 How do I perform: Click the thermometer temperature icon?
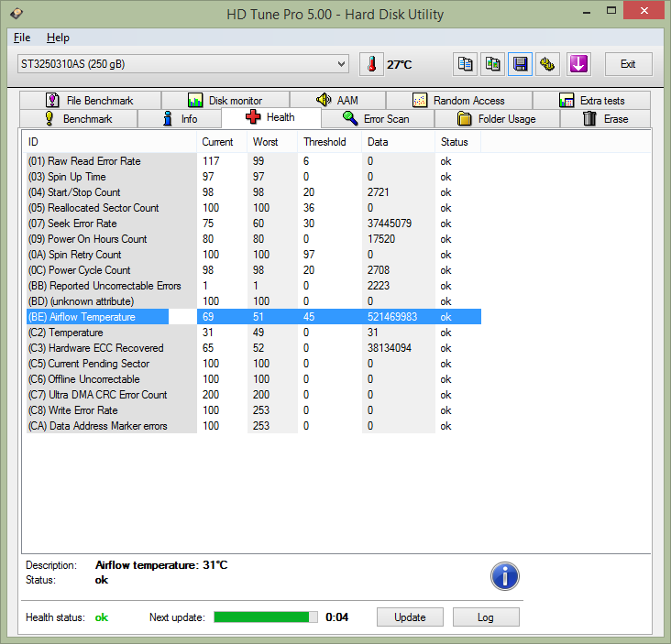tap(371, 64)
